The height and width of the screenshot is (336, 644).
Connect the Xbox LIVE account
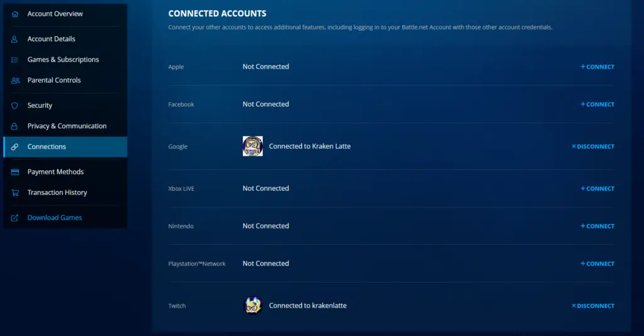click(597, 188)
